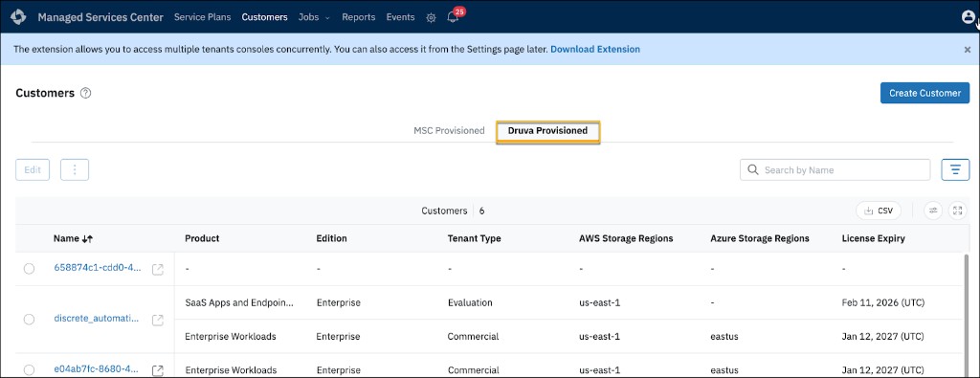The height and width of the screenshot is (378, 980).
Task: Go to Service Plans
Action: [x=202, y=17]
